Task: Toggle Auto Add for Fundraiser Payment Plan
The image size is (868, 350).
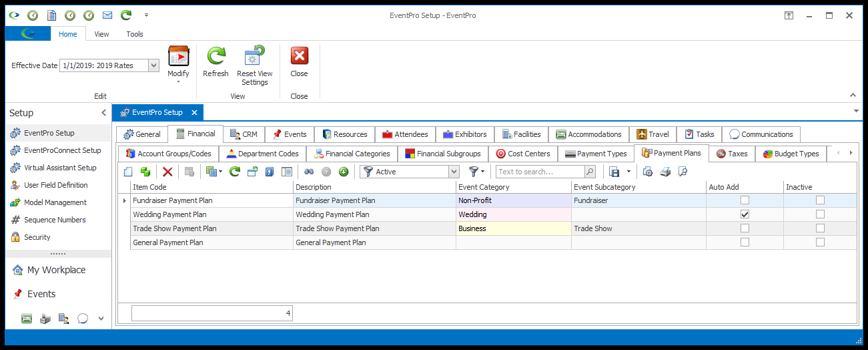Action: click(x=745, y=200)
